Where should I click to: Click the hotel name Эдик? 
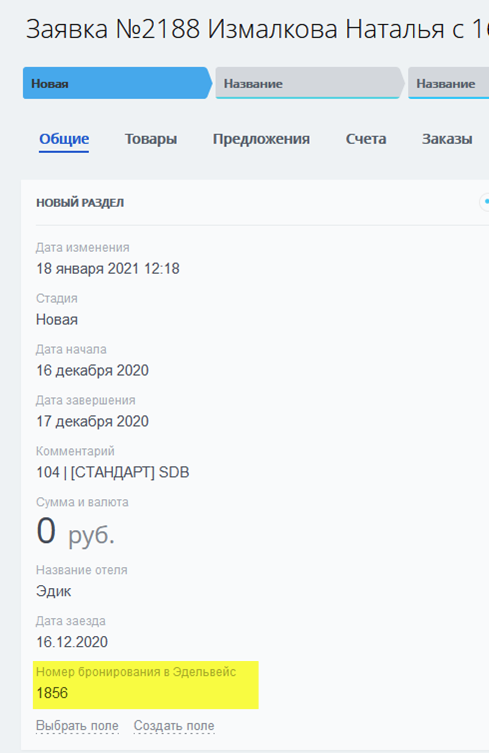click(x=53, y=591)
